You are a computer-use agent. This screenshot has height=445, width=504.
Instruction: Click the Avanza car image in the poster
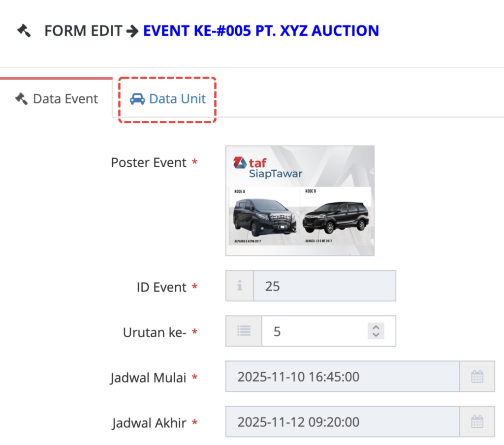pyautogui.click(x=335, y=217)
